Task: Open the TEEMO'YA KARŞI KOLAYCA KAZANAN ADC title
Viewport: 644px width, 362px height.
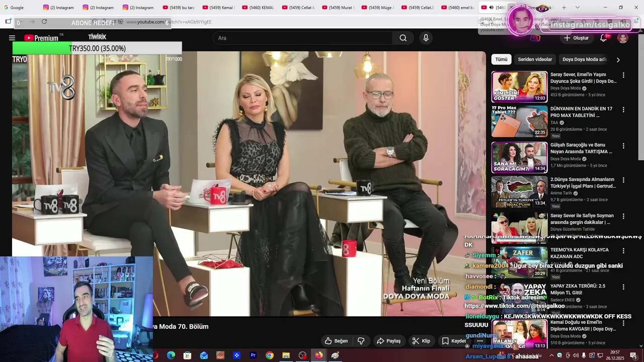Action: [x=580, y=253]
